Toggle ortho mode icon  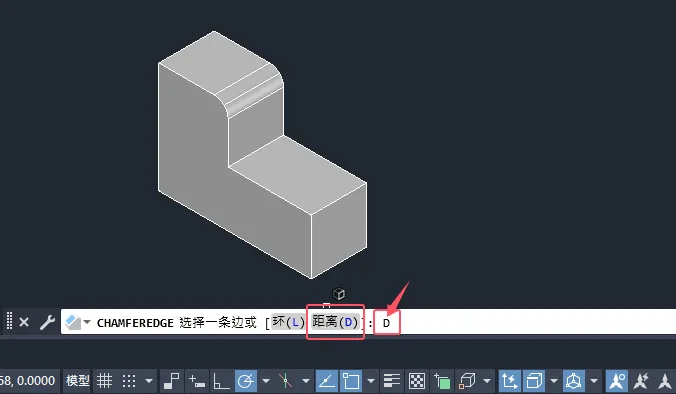(221, 381)
